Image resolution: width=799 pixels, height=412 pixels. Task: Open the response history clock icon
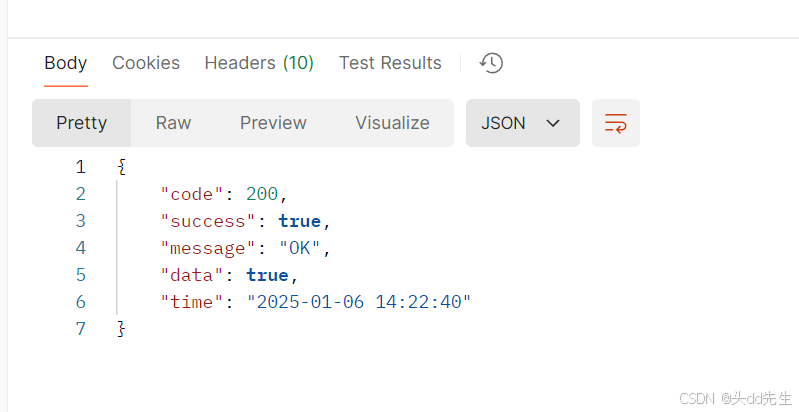pos(491,63)
